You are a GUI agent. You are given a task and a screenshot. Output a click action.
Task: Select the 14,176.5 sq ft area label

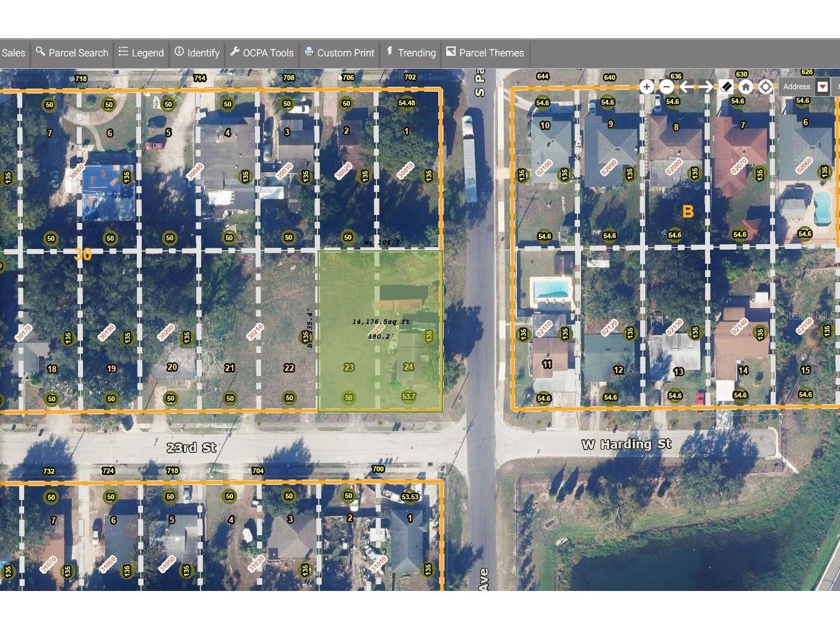379,323
